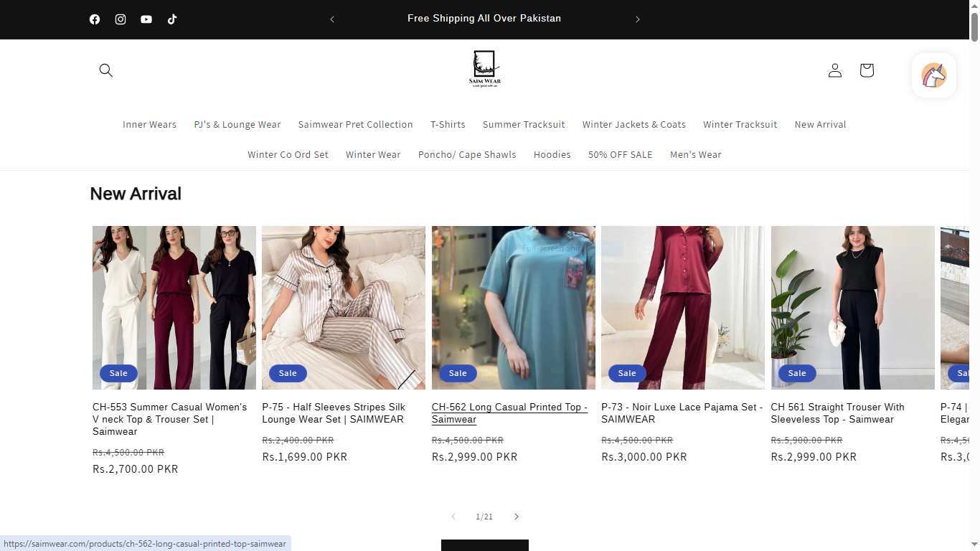Open the 50% OFF SALE menu item

tap(620, 155)
